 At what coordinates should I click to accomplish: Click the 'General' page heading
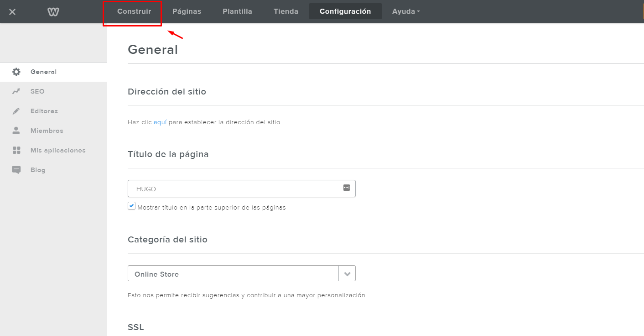point(153,49)
